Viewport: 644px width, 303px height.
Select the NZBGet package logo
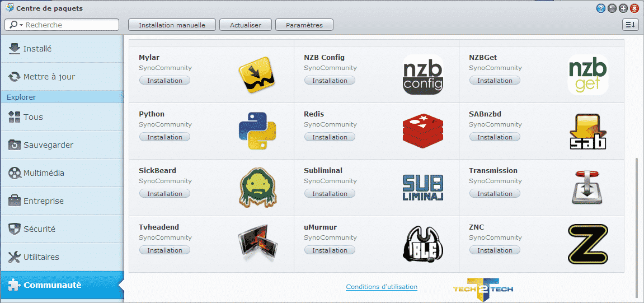587,75
